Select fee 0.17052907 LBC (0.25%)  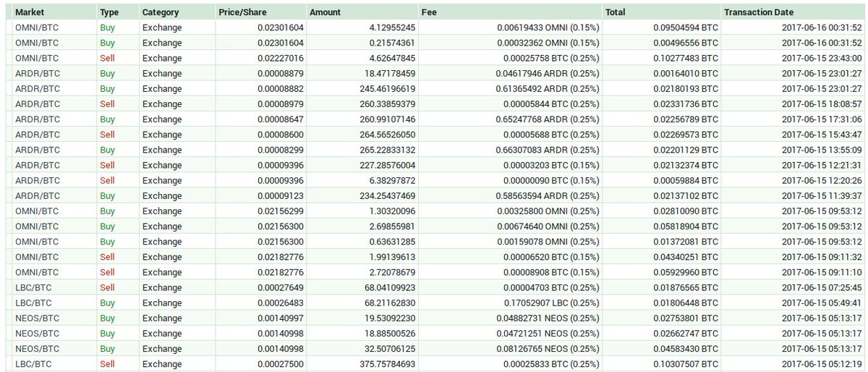550,303
